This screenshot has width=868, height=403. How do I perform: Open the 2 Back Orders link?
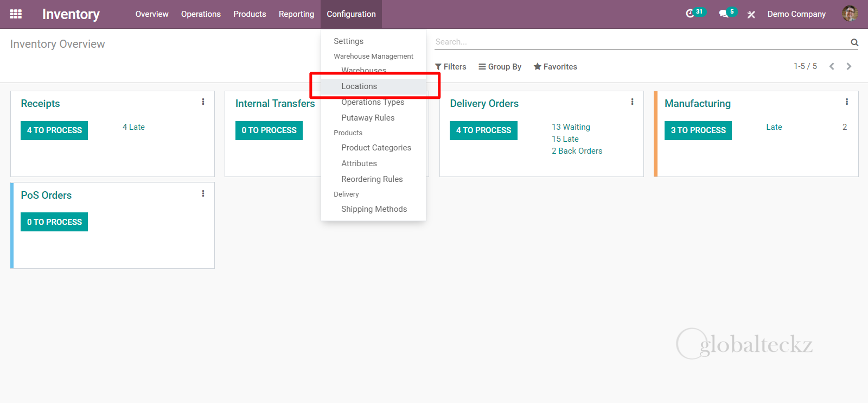pos(577,151)
